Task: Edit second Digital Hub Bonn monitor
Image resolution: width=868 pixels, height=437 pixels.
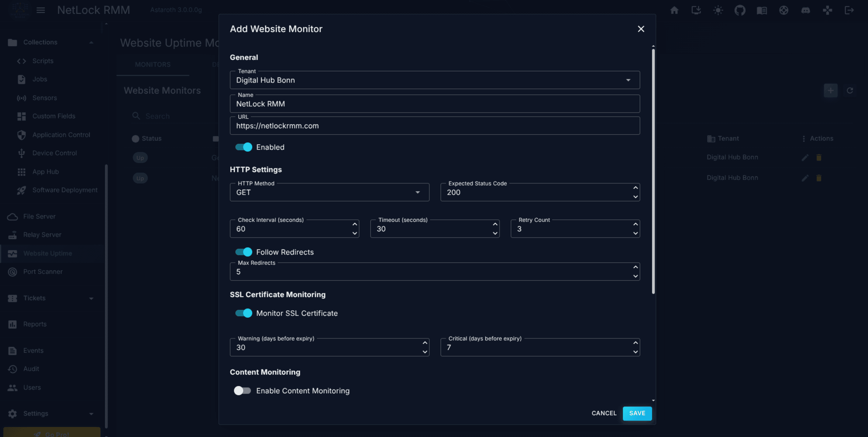Action: (x=805, y=178)
